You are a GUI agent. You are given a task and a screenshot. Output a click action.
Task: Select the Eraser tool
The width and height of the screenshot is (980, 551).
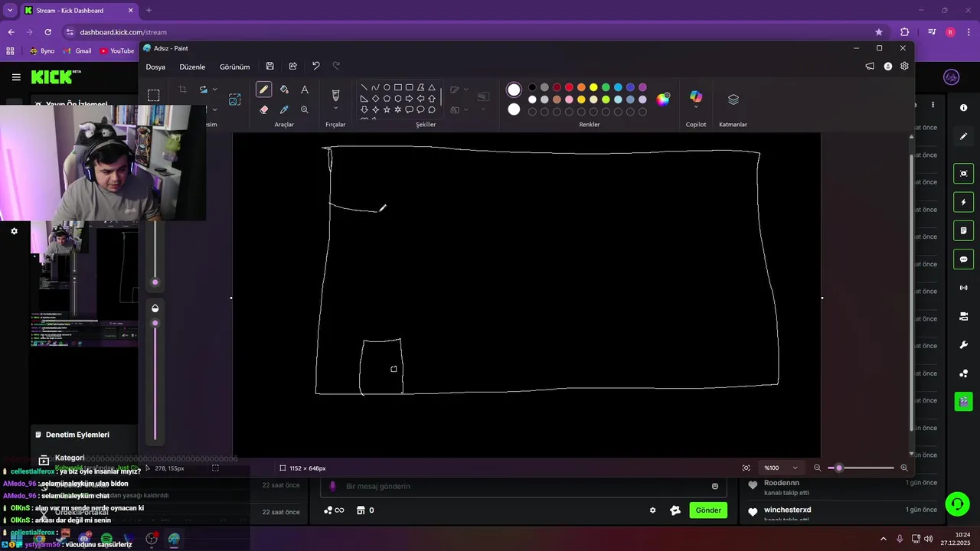263,109
